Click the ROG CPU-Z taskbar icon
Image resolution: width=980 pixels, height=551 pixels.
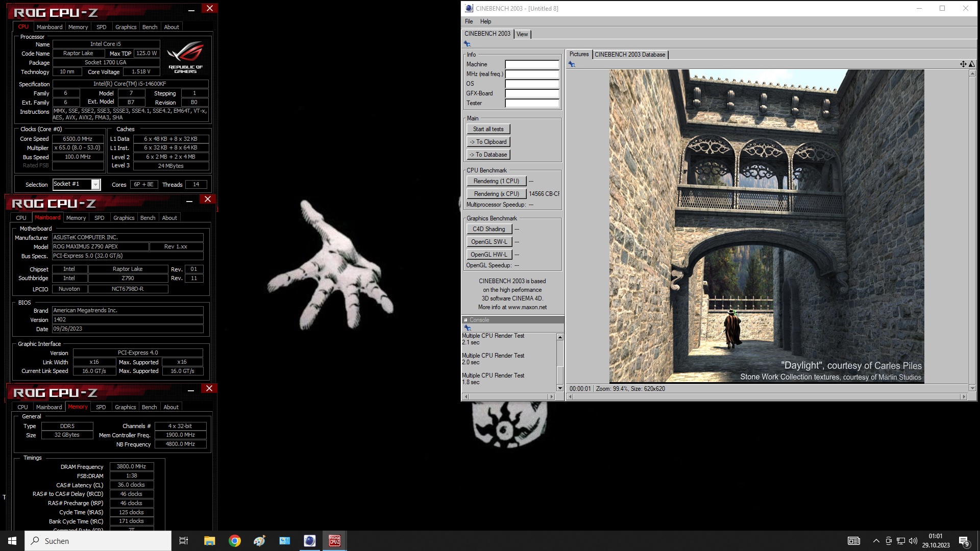(334, 541)
